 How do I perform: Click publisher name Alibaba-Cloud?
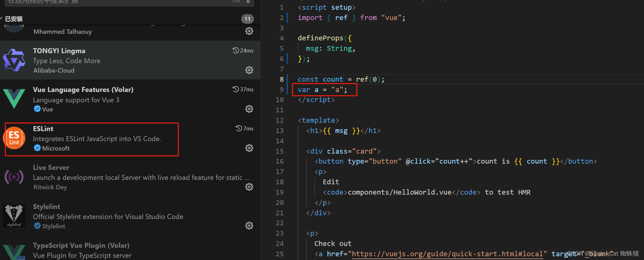(54, 70)
